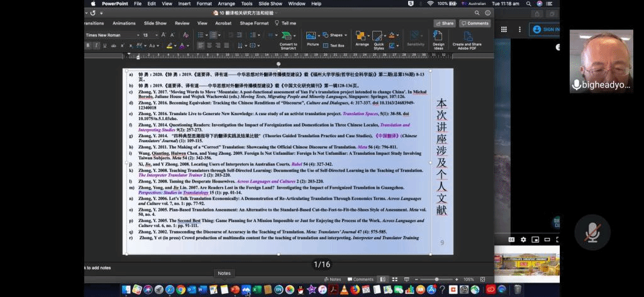Toggle Notes pane in the status bar
Screen dimensions: 644x297
click(332, 279)
